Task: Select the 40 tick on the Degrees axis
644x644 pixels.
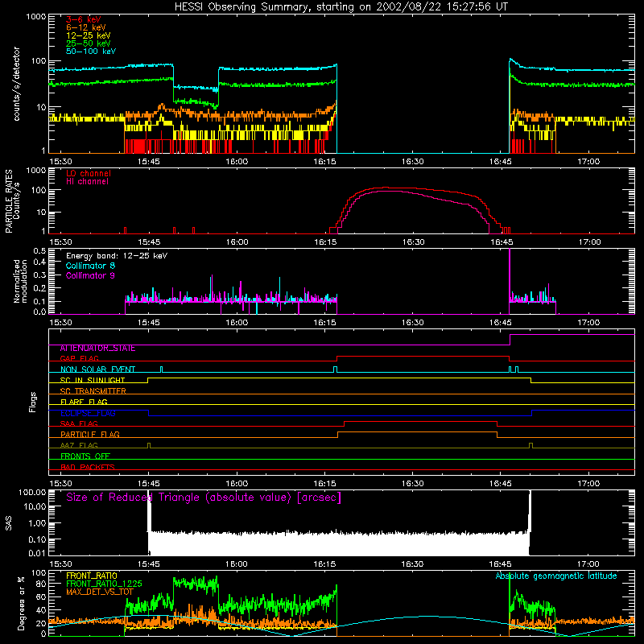Action: point(41,611)
